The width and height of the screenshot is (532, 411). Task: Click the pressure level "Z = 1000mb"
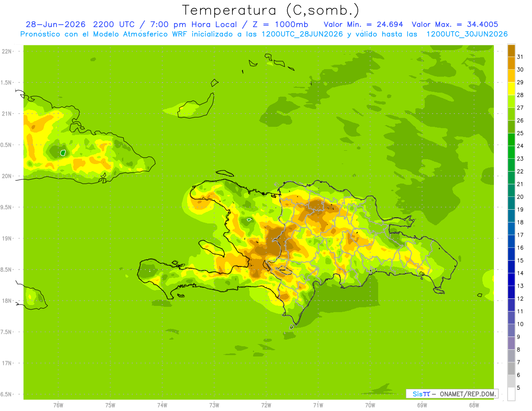pos(280,24)
